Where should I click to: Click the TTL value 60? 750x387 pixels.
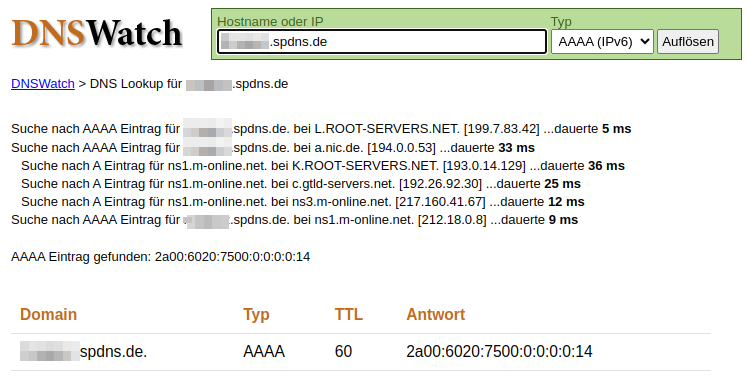click(x=343, y=352)
